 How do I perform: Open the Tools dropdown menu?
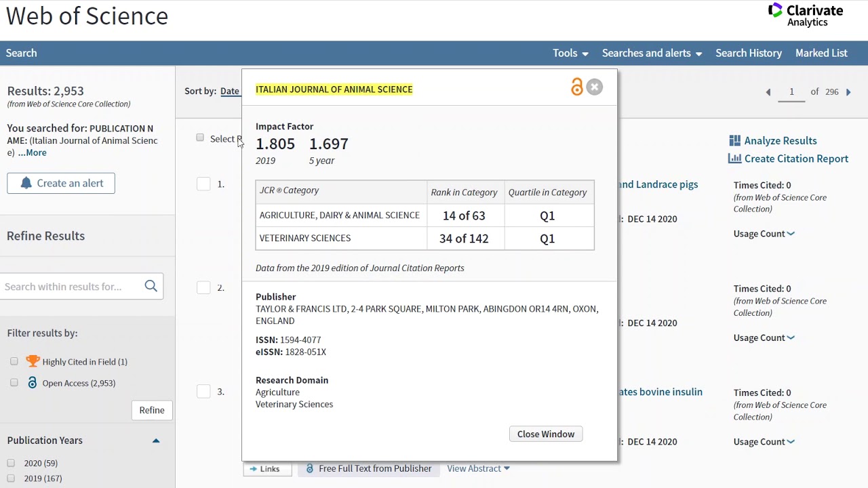[x=570, y=53]
